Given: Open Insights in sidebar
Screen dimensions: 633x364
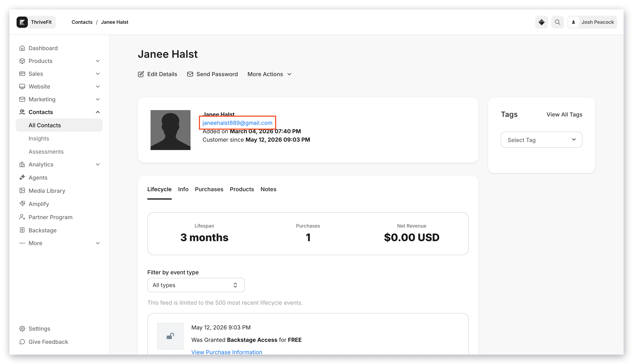Looking at the screenshot, I should pyautogui.click(x=39, y=138).
